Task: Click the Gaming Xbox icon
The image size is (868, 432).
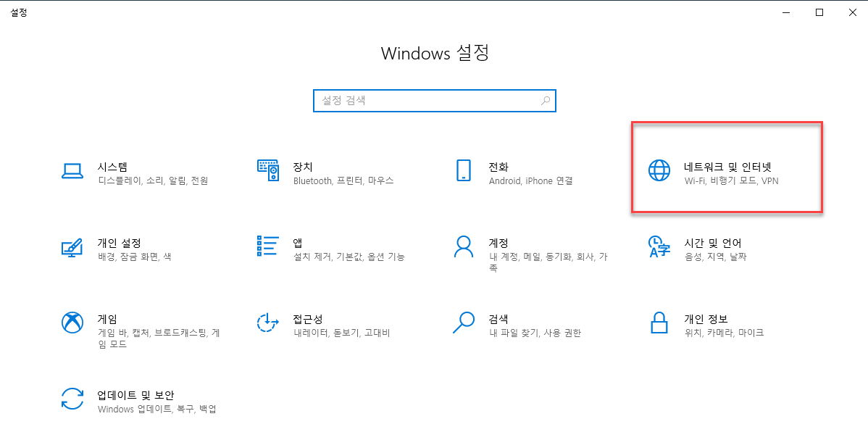Action: click(72, 323)
